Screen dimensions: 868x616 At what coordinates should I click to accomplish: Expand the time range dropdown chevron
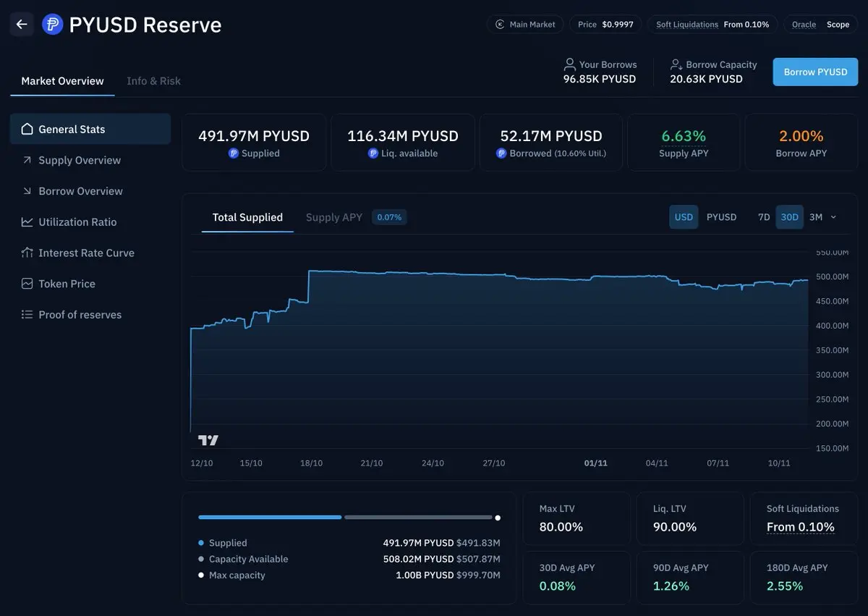coord(833,217)
